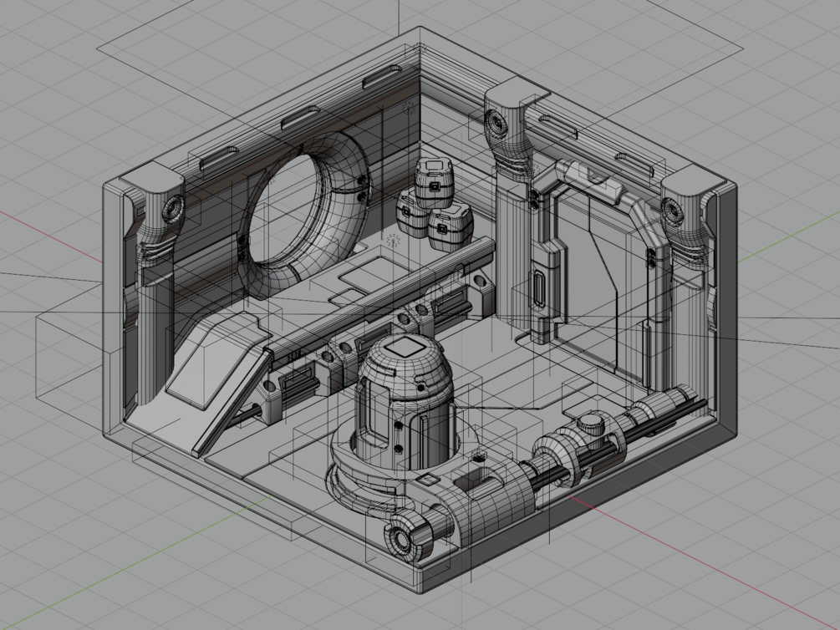Click the lens on the right corner pillar

click(672, 211)
